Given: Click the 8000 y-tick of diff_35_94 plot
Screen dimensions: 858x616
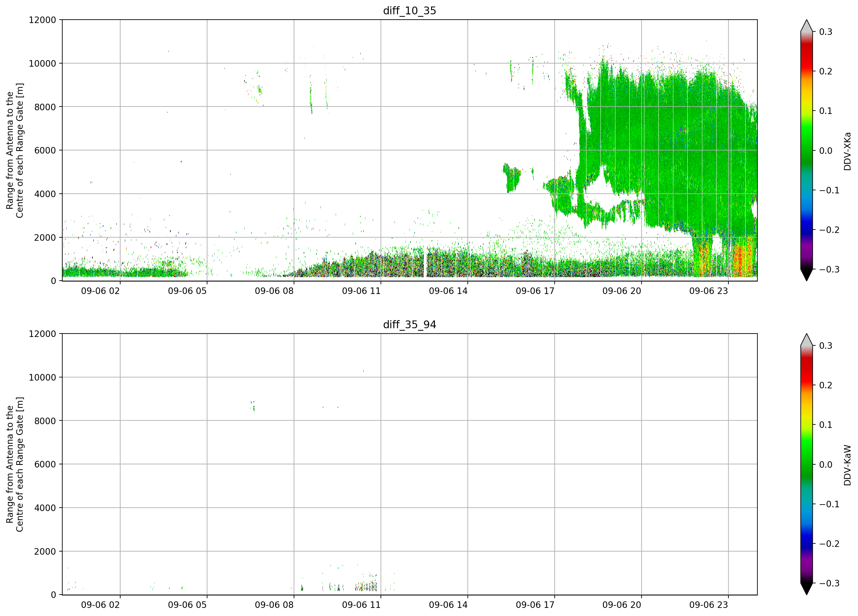Looking at the screenshot, I should point(45,421).
